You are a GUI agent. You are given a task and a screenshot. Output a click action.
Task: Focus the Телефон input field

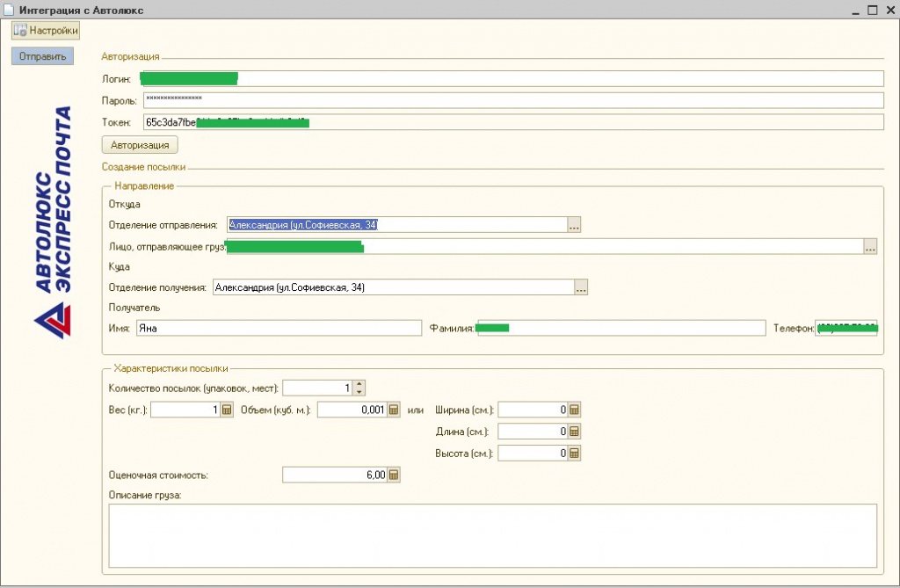click(x=846, y=328)
